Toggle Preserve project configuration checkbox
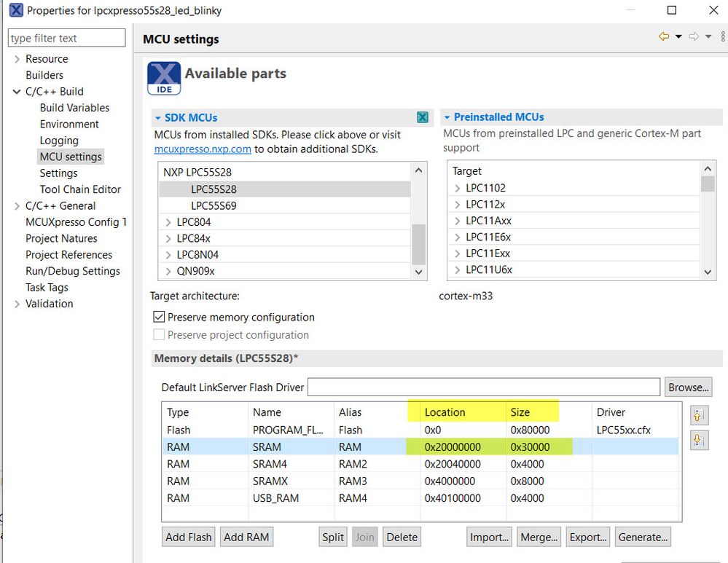This screenshot has height=563, width=728. pos(159,334)
